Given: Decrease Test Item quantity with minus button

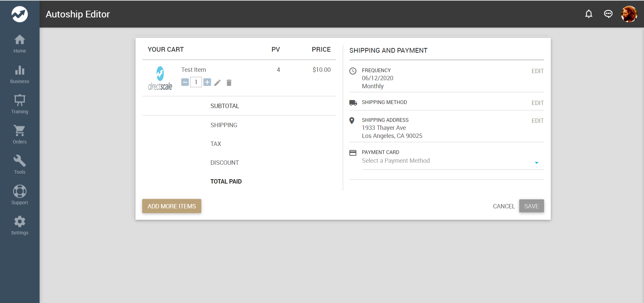Looking at the screenshot, I should (185, 82).
